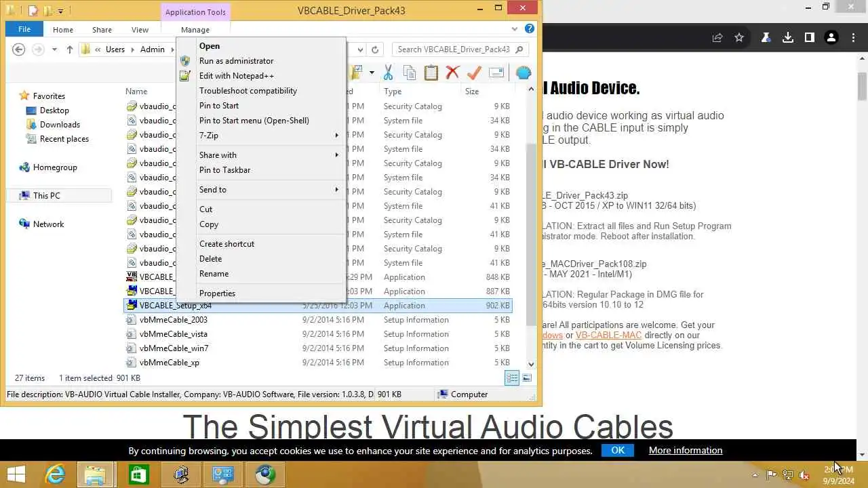Open the browser three-dot menu
This screenshot has width=868, height=488.
(852, 38)
